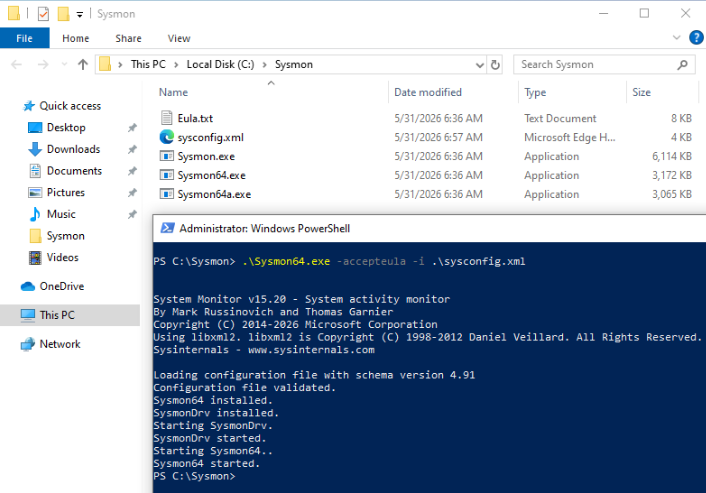Unpin Pictures using its pin icon

132,193
